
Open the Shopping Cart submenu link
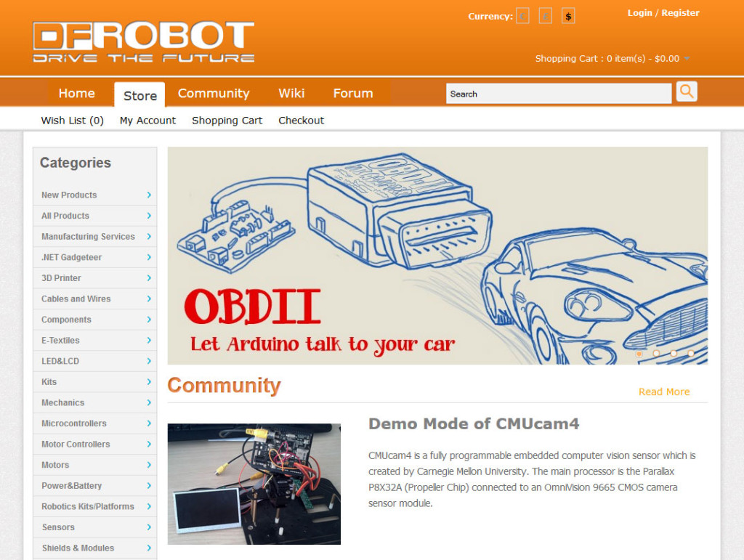click(227, 121)
